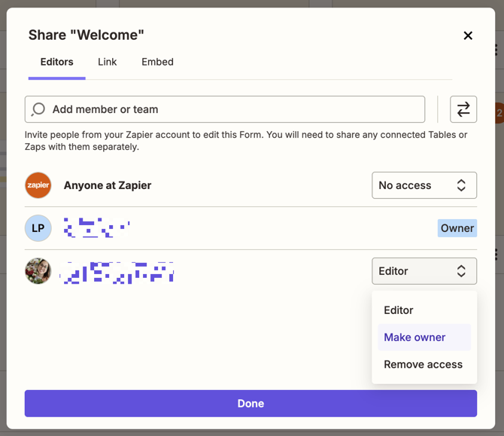Click the orange avatar behind the dialog

pos(499,114)
